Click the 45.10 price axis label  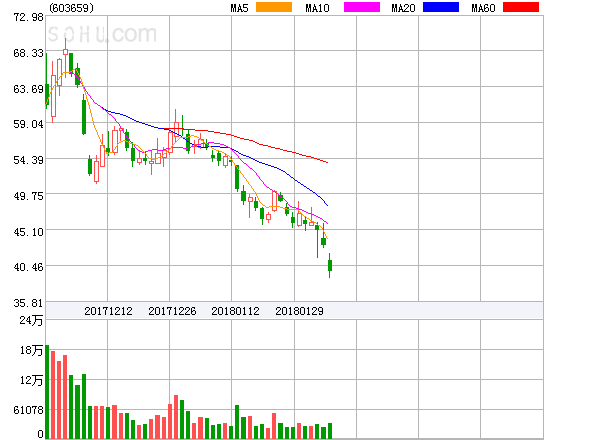pyautogui.click(x=29, y=231)
